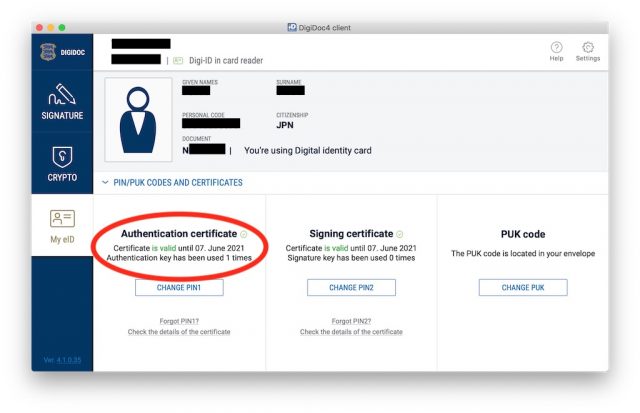This screenshot has height=413, width=640.
Task: Check signing certificate details link
Action: [x=351, y=332]
